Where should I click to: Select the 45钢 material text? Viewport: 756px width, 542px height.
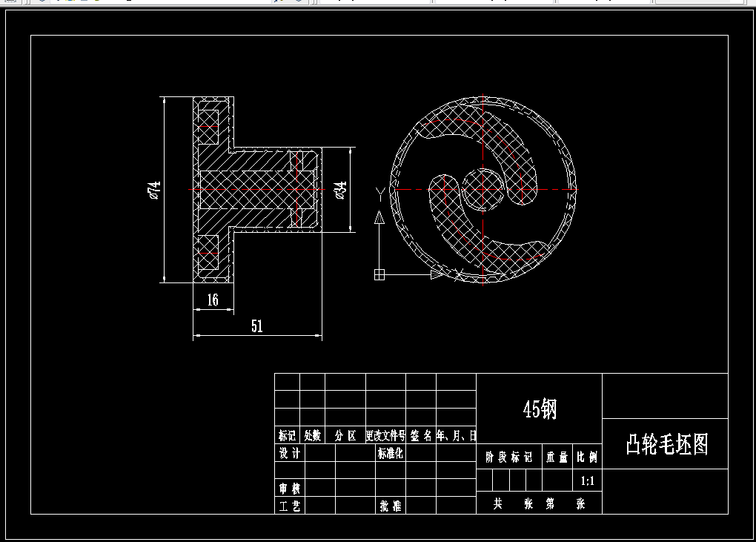(540, 409)
